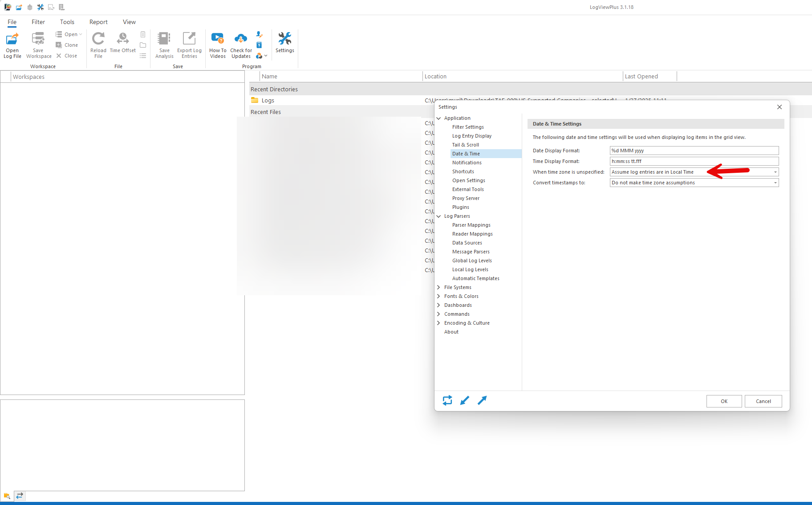
Task: Open the 'Convert timestamps to' dropdown
Action: pyautogui.click(x=775, y=183)
